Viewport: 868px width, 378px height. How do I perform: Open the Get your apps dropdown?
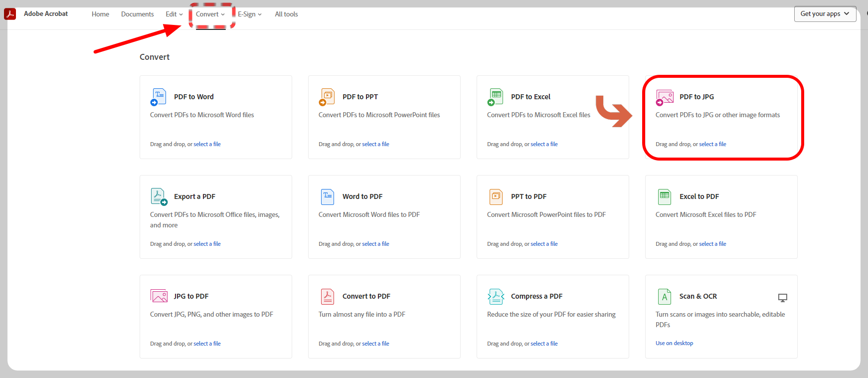pos(825,14)
